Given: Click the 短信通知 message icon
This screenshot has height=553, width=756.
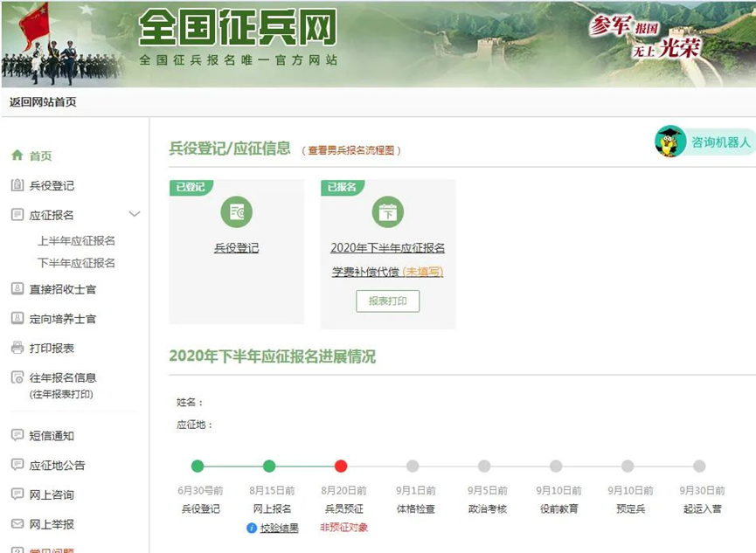Looking at the screenshot, I should click(x=17, y=435).
